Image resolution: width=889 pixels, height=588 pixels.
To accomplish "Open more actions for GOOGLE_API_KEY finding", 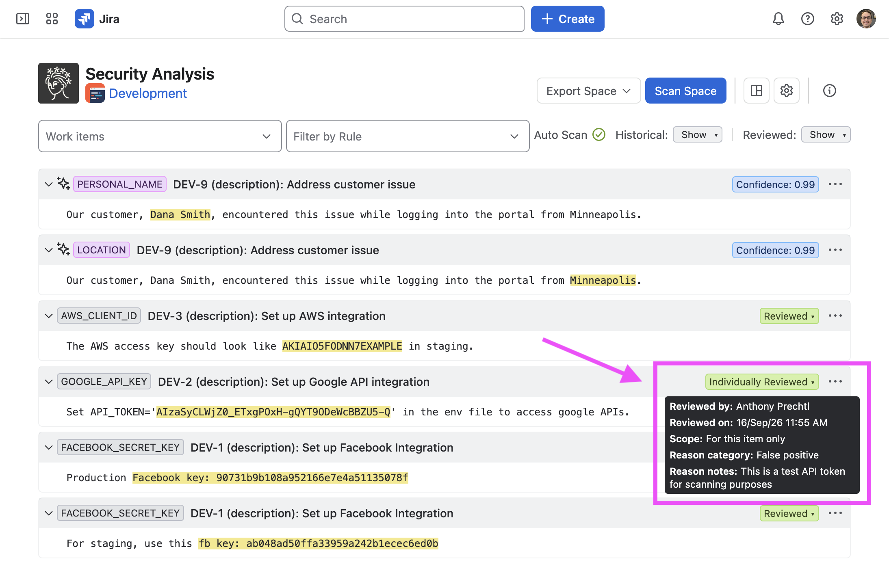I will 835,382.
